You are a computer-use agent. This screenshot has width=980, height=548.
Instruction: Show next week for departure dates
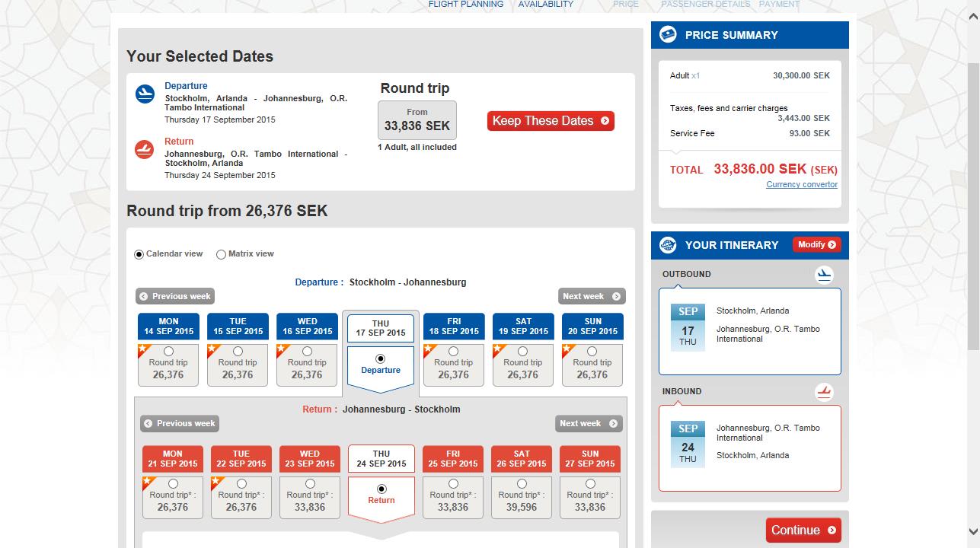[591, 296]
